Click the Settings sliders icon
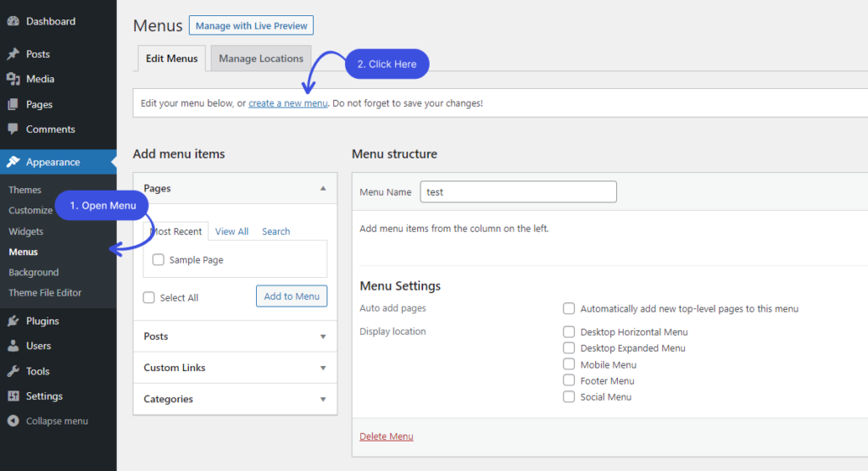The image size is (868, 471). pyautogui.click(x=14, y=396)
